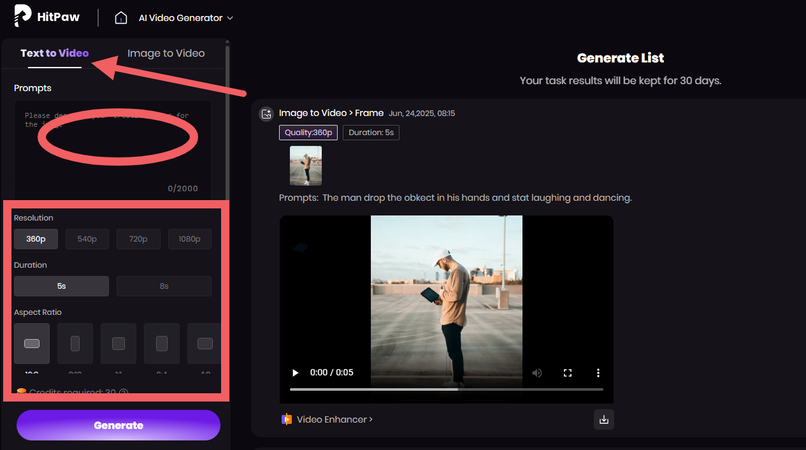Screen dimensions: 806x450
Task: Click the HitPaw logo
Action: click(47, 16)
